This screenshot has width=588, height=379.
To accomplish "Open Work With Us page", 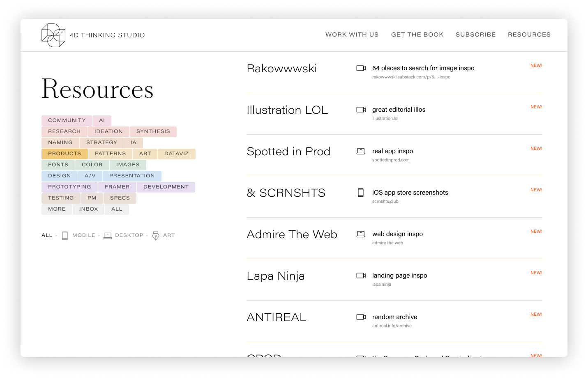I will pos(352,34).
